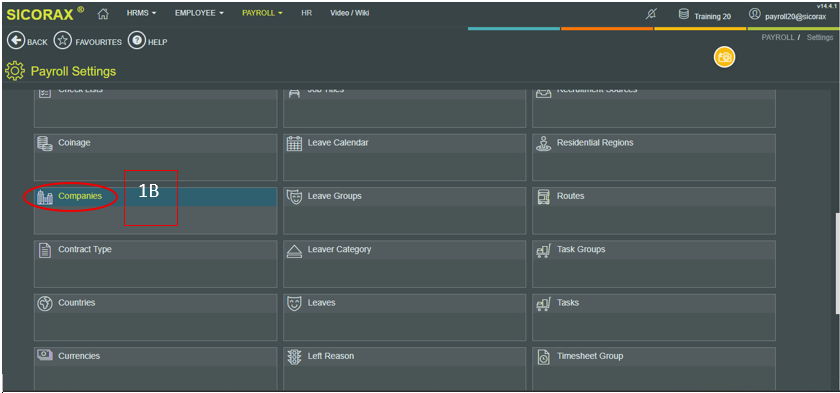
Task: Click the vertical scrollbar thumb
Action: (837, 264)
